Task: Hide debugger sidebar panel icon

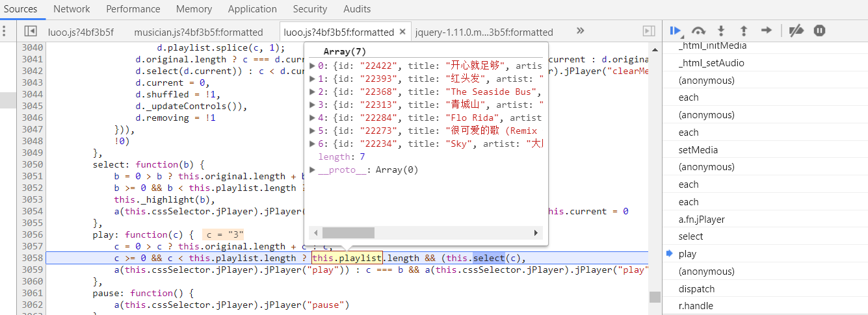Action: tap(648, 31)
